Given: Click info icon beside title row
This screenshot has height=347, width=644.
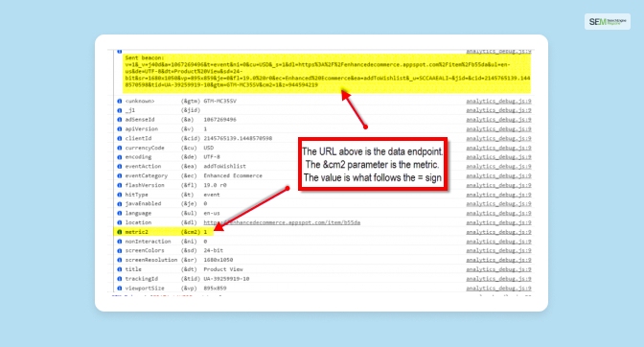Looking at the screenshot, I should coord(120,269).
